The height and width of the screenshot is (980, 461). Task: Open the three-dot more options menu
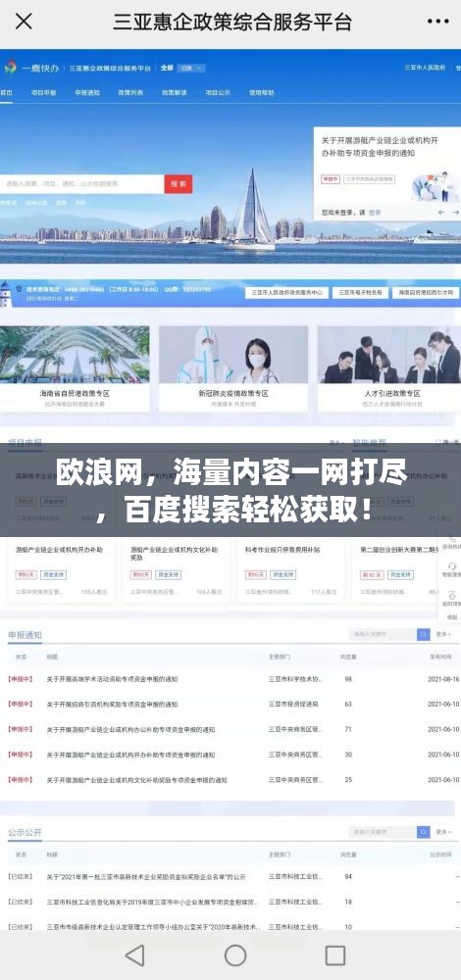pos(437,22)
